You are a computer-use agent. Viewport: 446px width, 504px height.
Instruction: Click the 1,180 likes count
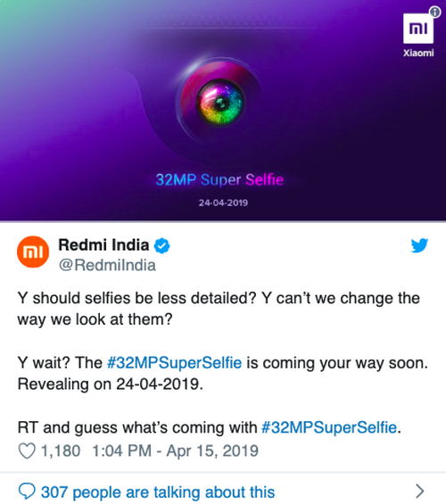[x=61, y=450]
